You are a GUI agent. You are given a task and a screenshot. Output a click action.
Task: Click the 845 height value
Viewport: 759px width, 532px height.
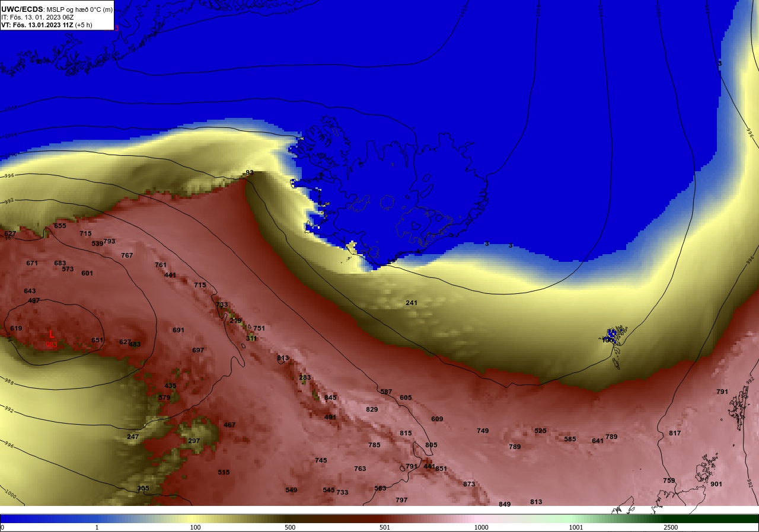pyautogui.click(x=330, y=398)
